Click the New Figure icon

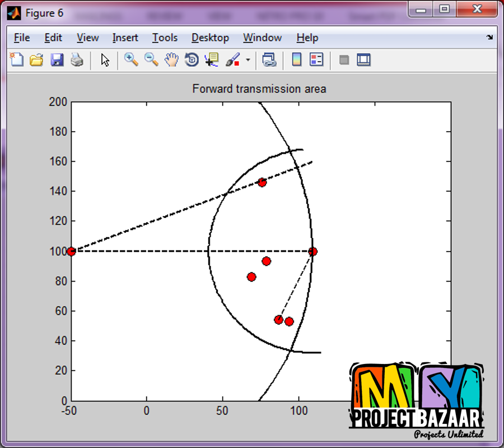click(17, 60)
